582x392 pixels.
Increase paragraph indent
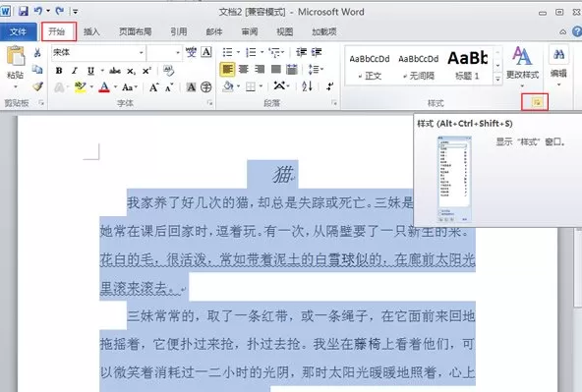[317, 52]
